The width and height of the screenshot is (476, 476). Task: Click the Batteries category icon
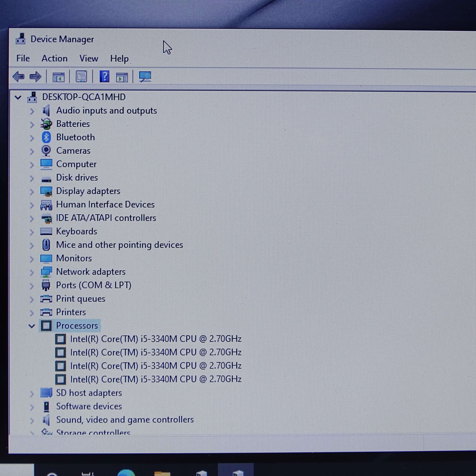tap(46, 124)
